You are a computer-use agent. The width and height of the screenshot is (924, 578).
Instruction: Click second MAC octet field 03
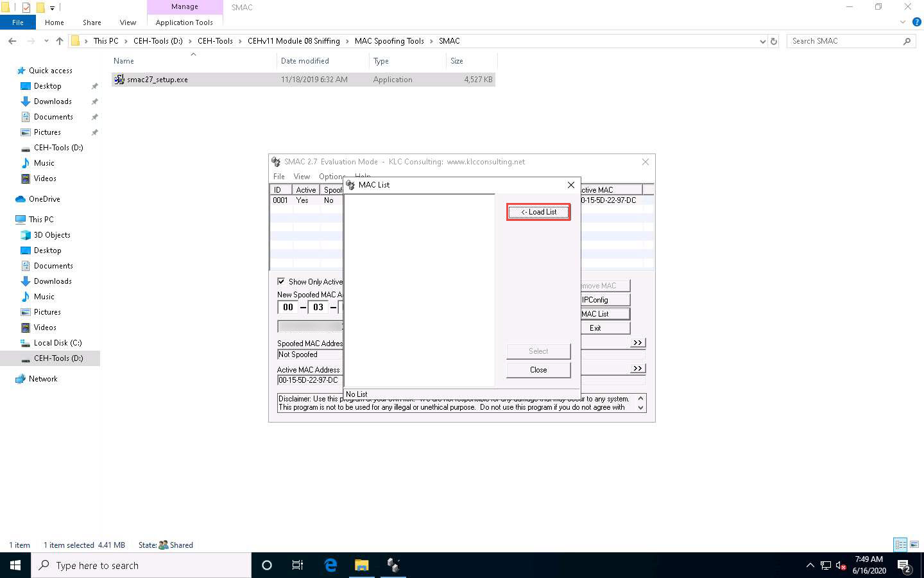point(318,308)
